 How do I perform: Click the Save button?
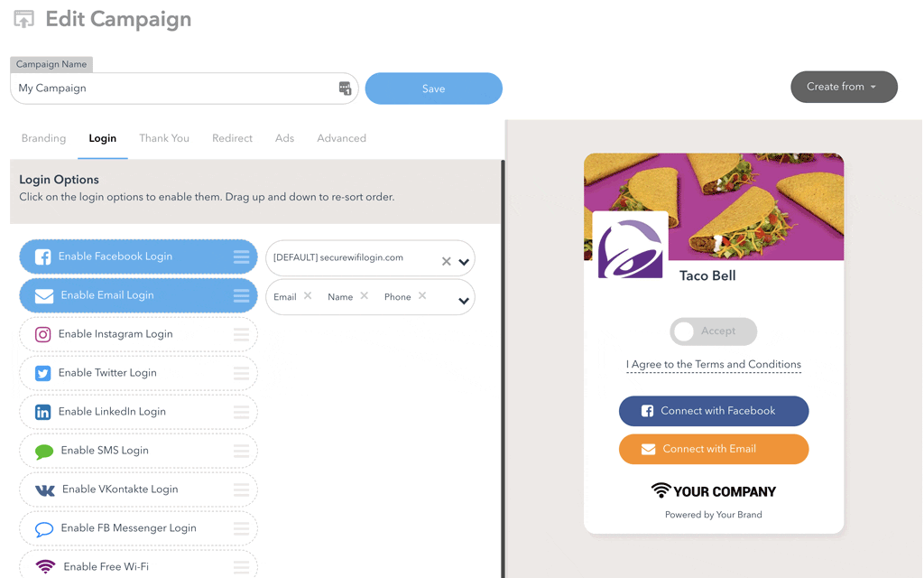(433, 88)
